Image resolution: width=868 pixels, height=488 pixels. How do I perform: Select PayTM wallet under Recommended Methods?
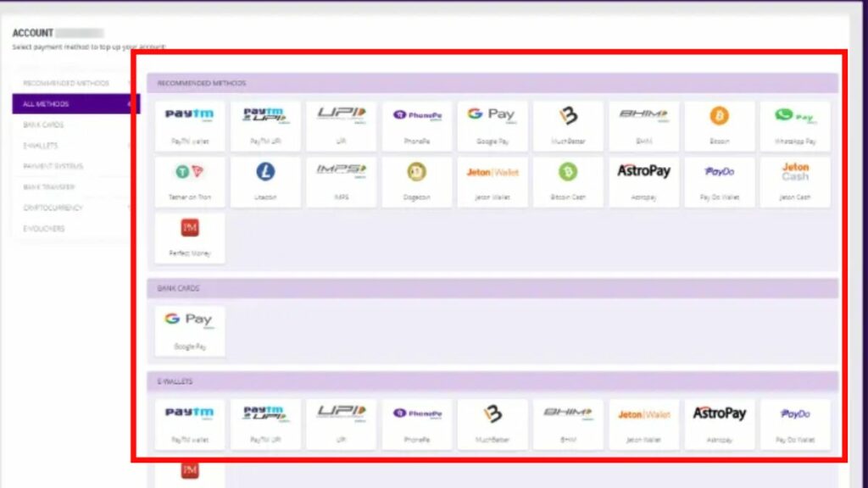pyautogui.click(x=190, y=126)
